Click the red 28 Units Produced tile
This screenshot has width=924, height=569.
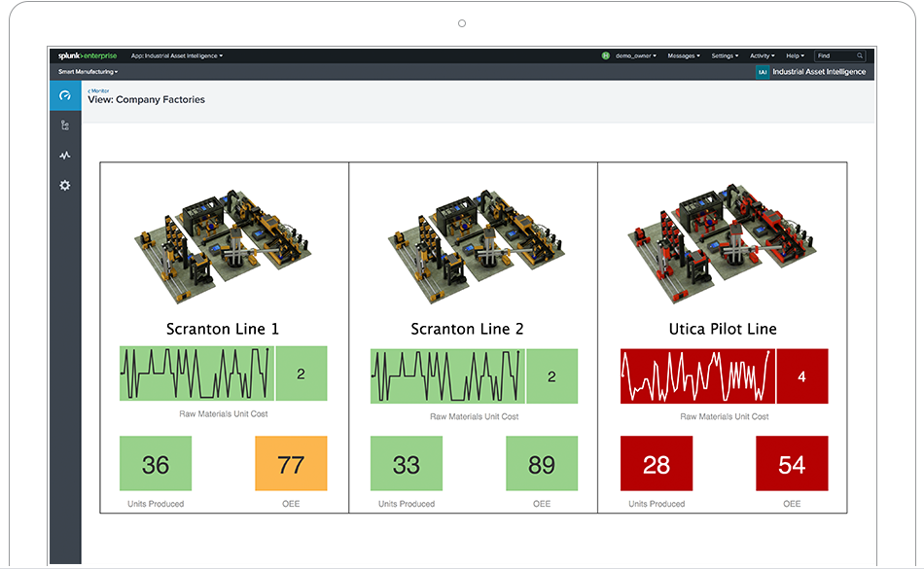pyautogui.click(x=657, y=464)
